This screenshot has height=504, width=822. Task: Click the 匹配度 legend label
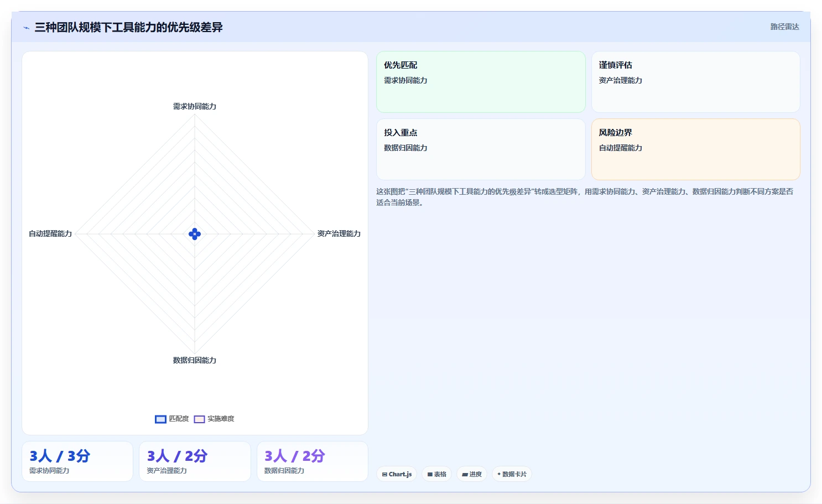pyautogui.click(x=179, y=419)
